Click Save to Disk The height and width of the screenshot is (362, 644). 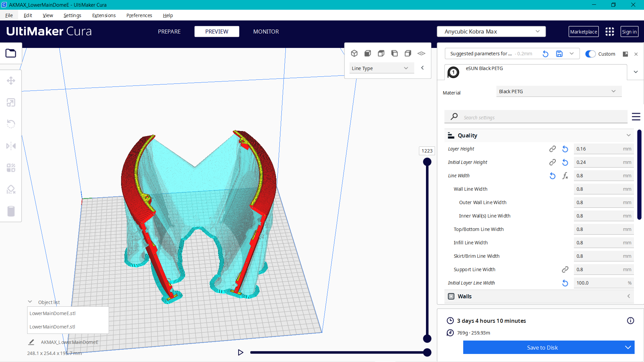point(542,347)
